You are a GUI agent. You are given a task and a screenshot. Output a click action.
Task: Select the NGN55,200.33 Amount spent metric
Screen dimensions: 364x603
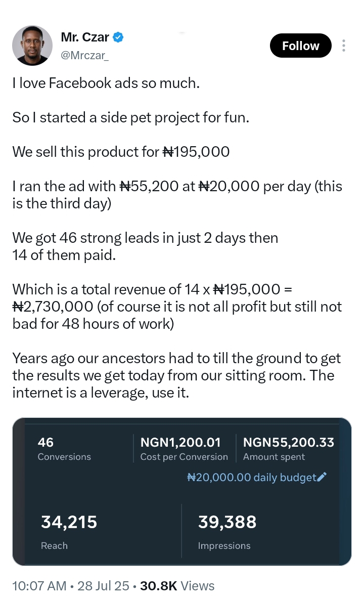[289, 448]
